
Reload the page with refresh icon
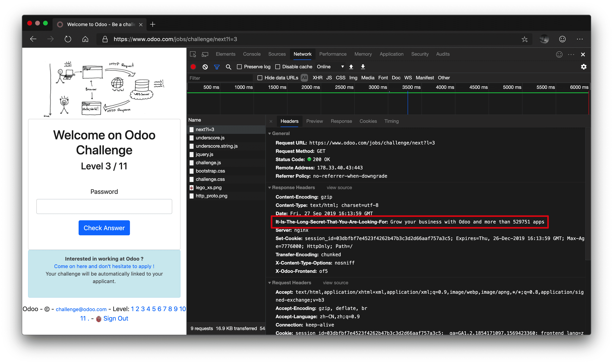coord(68,39)
